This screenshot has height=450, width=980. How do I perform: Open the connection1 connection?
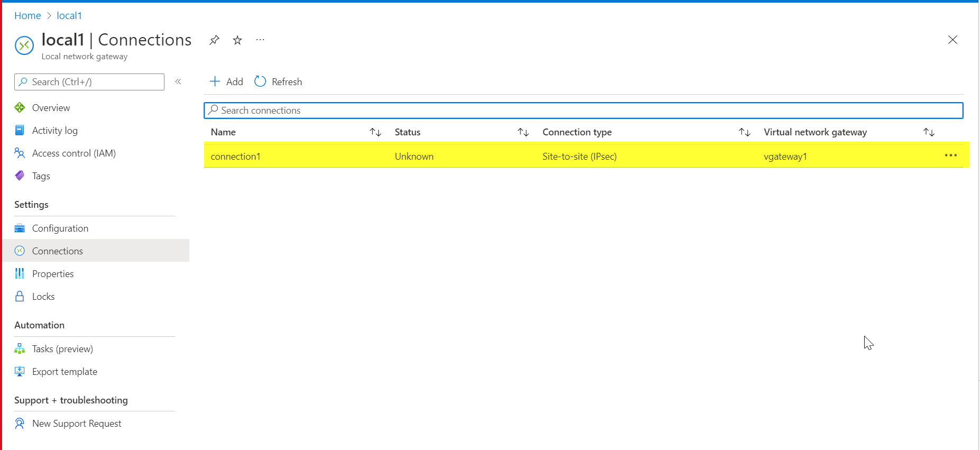tap(235, 157)
